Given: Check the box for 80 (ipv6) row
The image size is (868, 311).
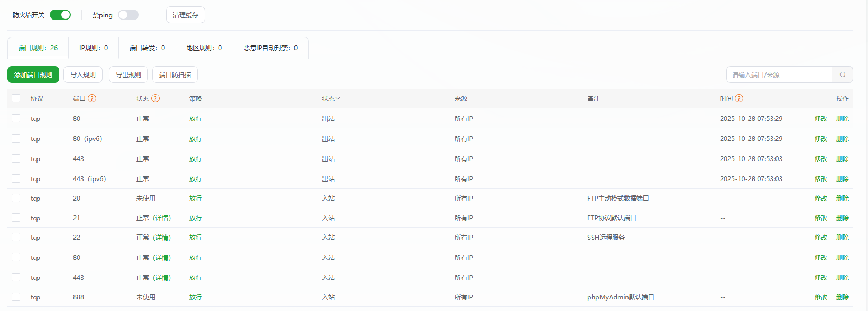Looking at the screenshot, I should [16, 138].
